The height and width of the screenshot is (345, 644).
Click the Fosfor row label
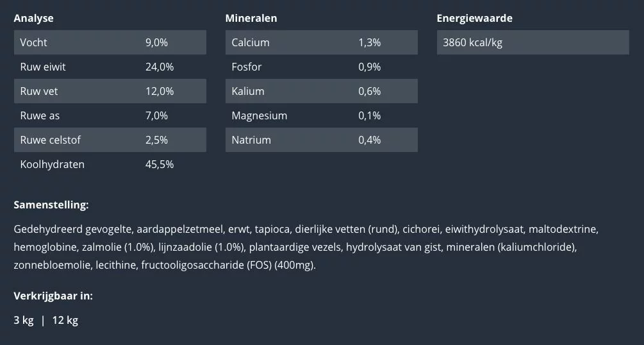coord(247,67)
